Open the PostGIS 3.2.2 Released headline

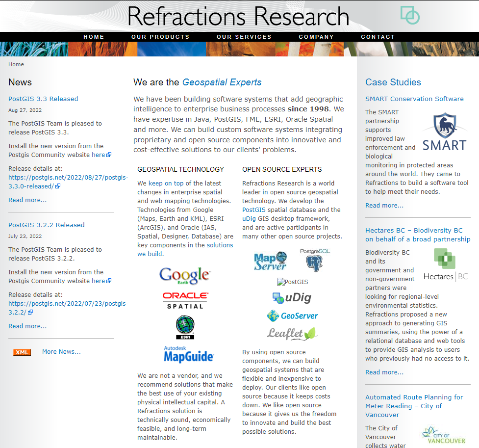(x=47, y=225)
